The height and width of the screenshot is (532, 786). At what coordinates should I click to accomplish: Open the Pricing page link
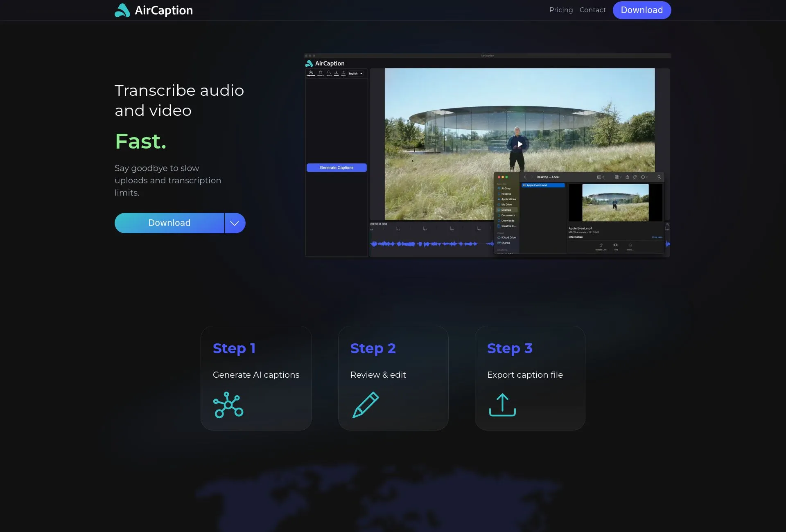(561, 10)
